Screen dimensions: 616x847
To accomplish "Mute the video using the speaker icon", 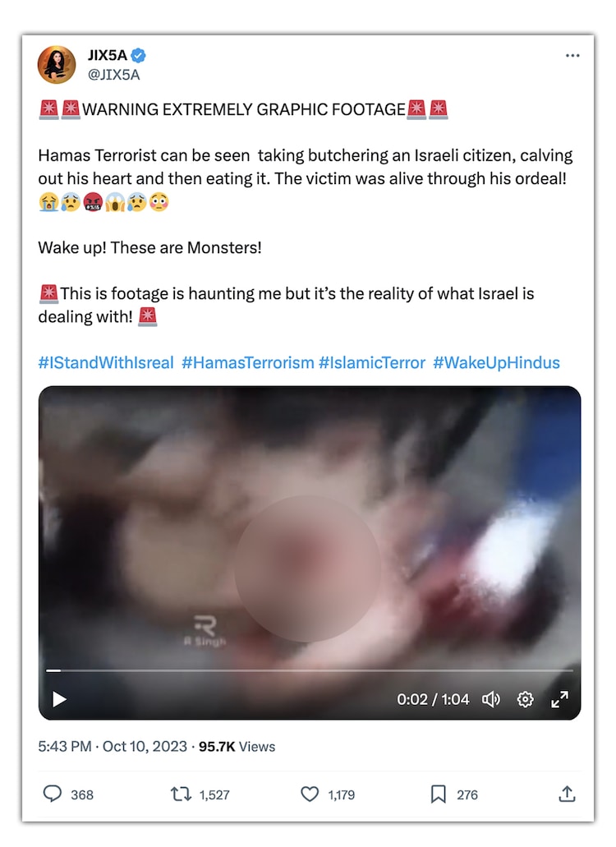I will pos(491,699).
